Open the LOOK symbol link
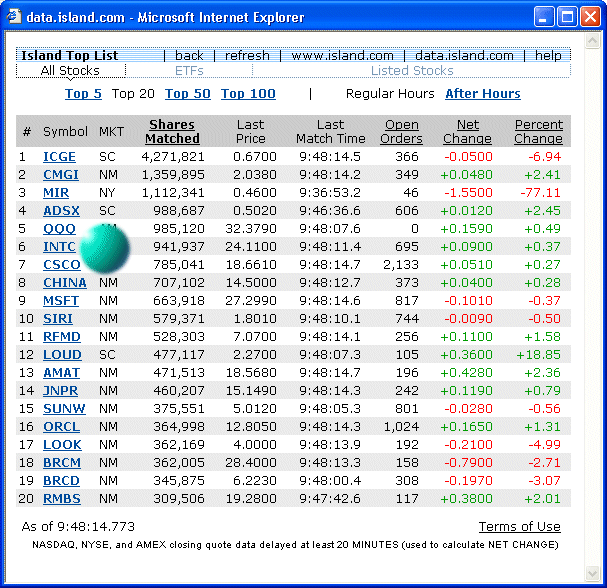Screen dimensions: 607x588 [62, 444]
